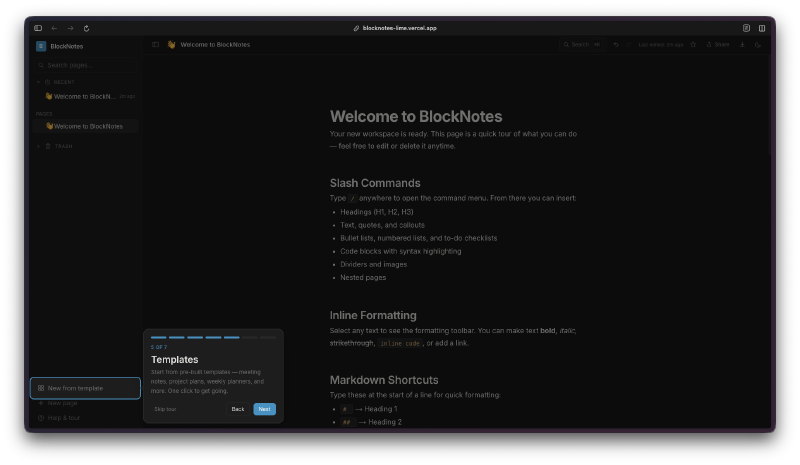Click the Code blocks with syntax highlighting bullet

(401, 251)
